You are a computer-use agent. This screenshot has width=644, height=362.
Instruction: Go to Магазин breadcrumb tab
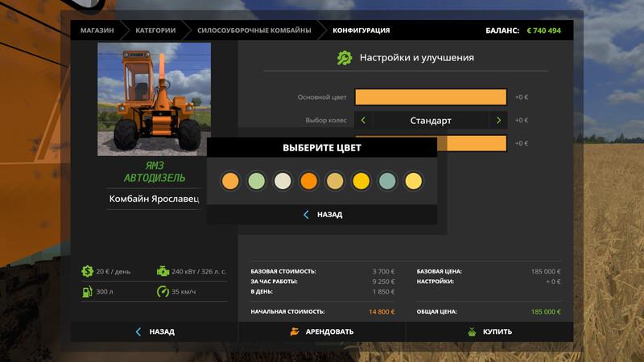pos(97,31)
